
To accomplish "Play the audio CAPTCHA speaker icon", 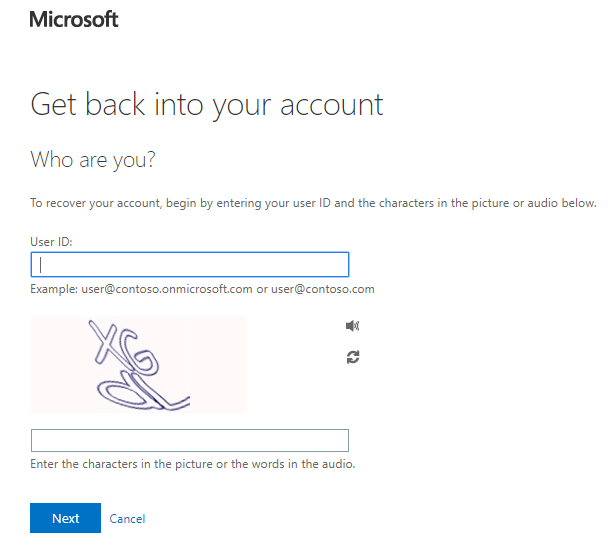I will [x=352, y=326].
